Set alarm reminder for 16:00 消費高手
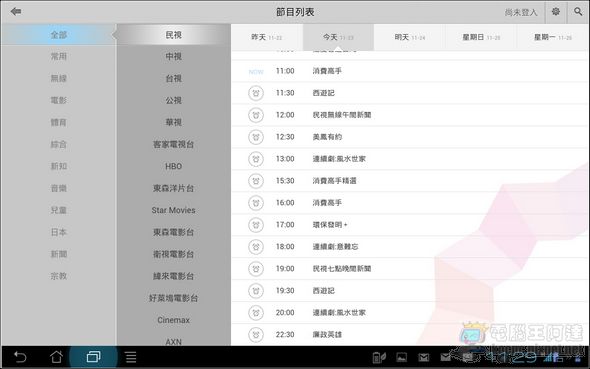 click(x=256, y=203)
